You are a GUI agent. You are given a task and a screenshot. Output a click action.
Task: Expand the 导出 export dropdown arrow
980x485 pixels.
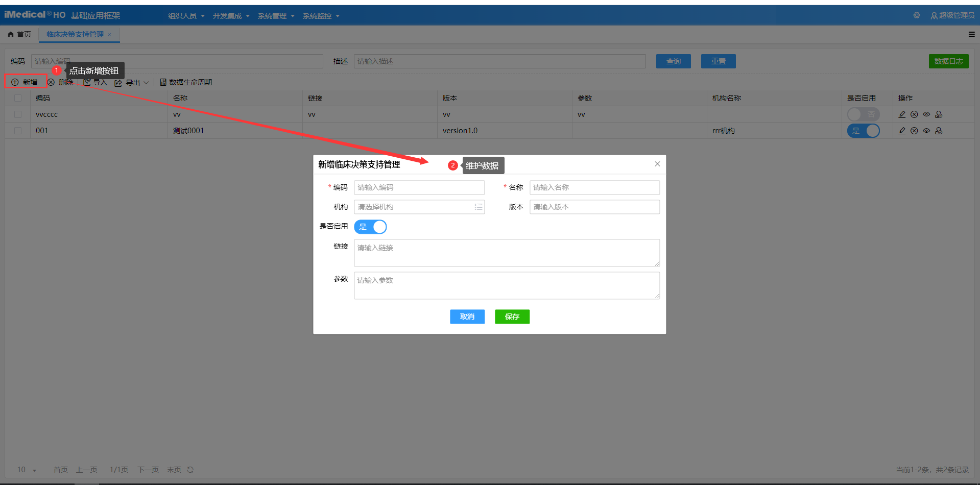(146, 83)
